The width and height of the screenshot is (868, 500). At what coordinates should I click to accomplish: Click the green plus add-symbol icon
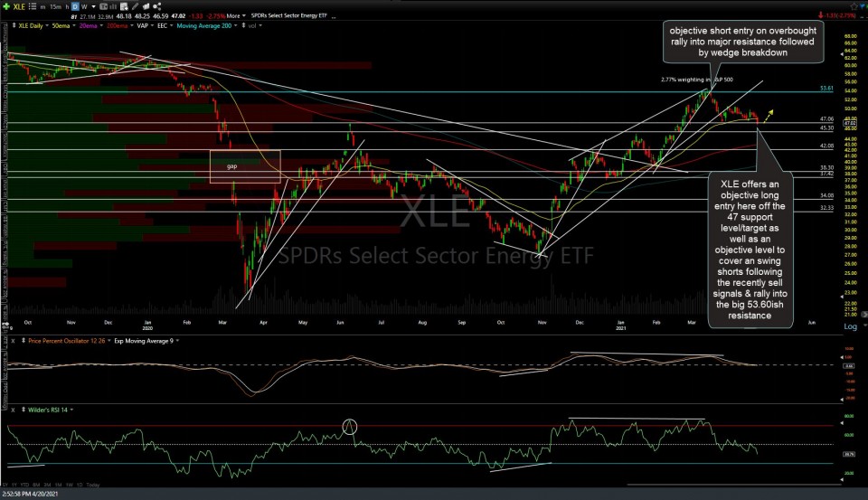pos(6,6)
